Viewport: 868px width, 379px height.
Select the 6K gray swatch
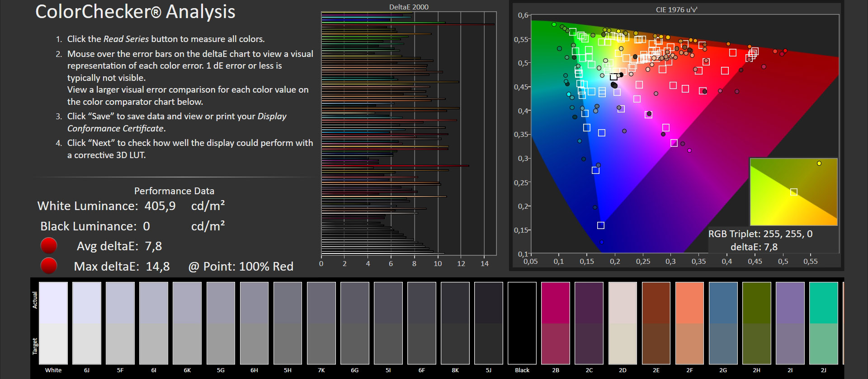pos(187,323)
